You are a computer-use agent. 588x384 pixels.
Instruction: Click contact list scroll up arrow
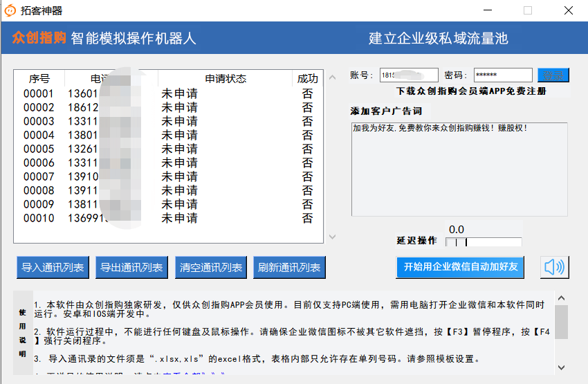pos(332,77)
